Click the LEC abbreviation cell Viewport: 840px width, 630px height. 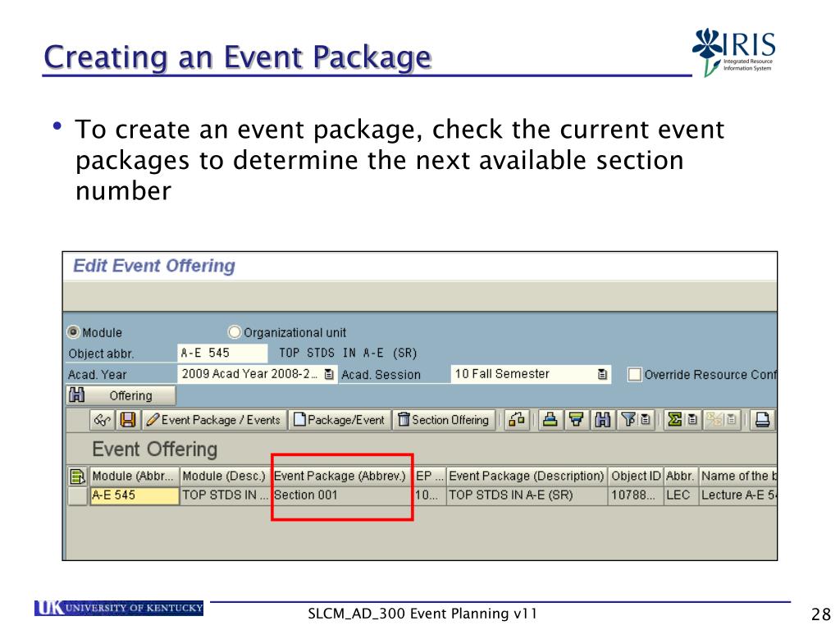pyautogui.click(x=681, y=495)
